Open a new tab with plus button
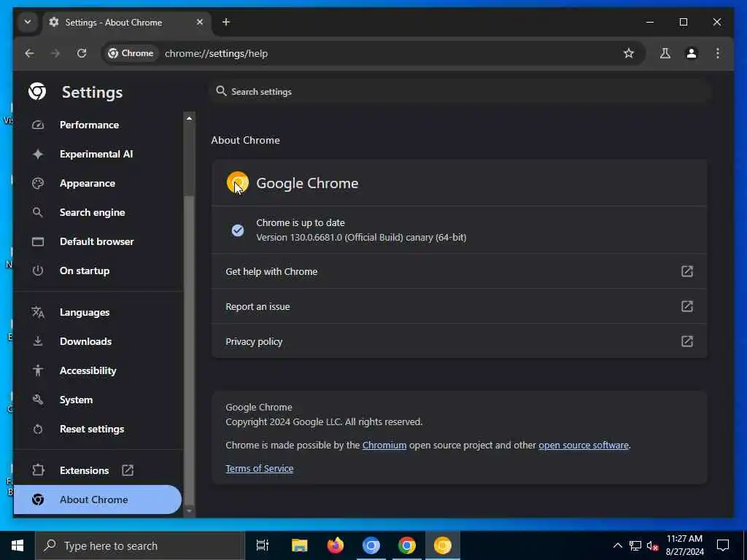 click(x=226, y=22)
